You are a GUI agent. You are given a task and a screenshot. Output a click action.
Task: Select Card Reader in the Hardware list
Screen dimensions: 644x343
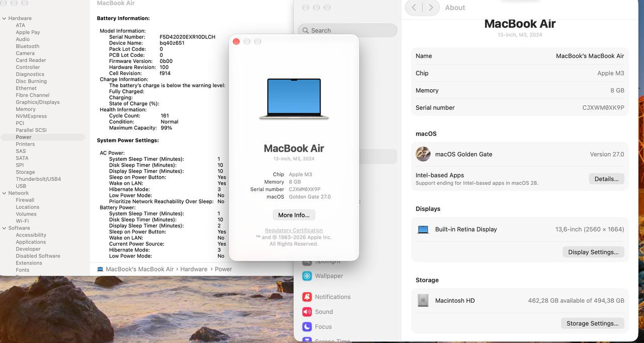tap(31, 60)
